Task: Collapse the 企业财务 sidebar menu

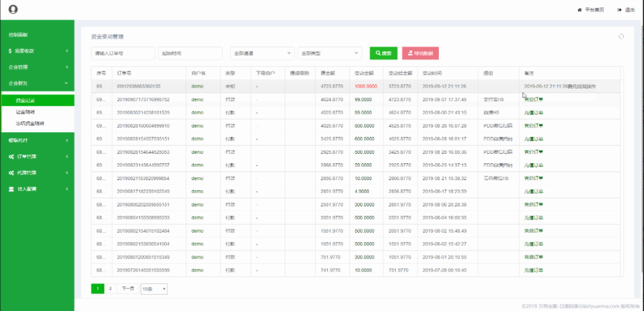Action: click(x=37, y=83)
